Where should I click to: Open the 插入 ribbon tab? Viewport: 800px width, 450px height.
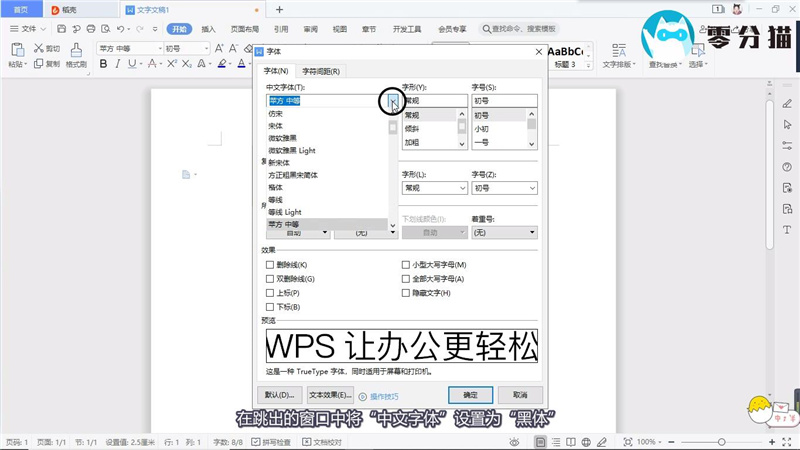[x=208, y=29]
